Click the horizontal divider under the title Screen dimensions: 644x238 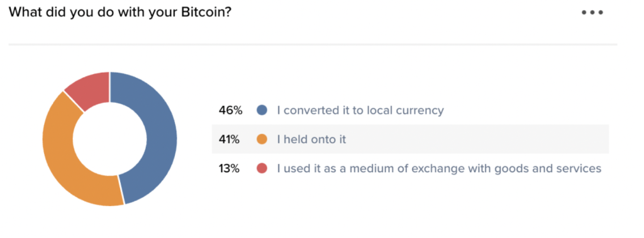(313, 44)
